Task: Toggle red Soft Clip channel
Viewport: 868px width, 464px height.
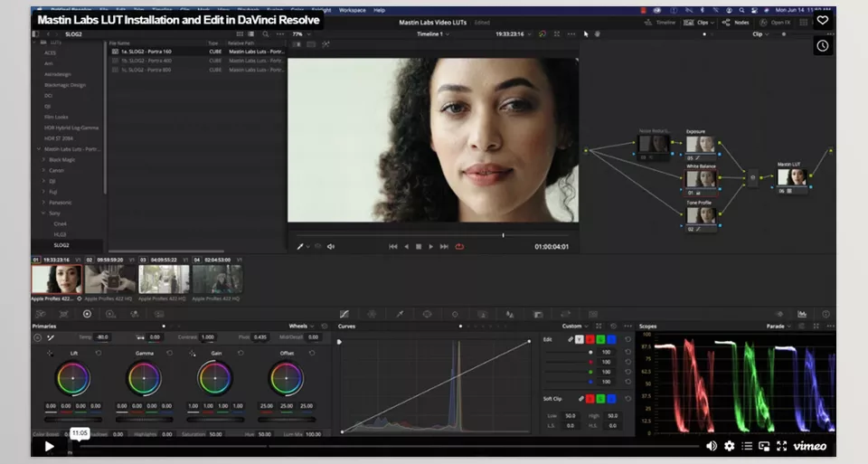Action: [590, 399]
